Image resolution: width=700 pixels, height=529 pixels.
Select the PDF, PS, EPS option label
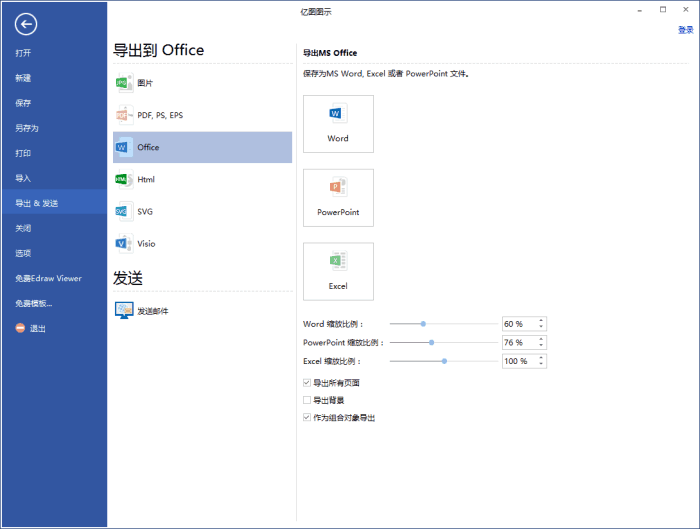point(160,115)
